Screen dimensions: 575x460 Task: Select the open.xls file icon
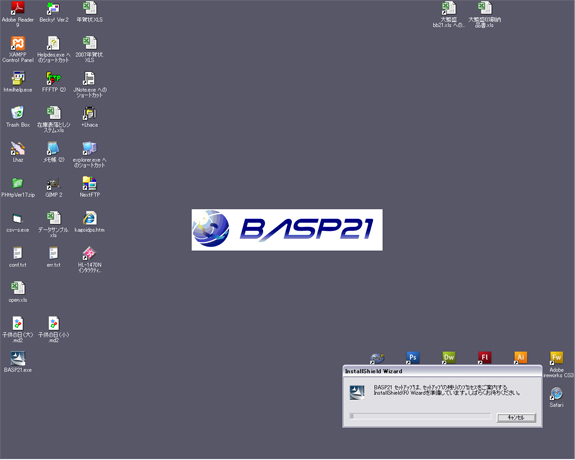click(18, 288)
